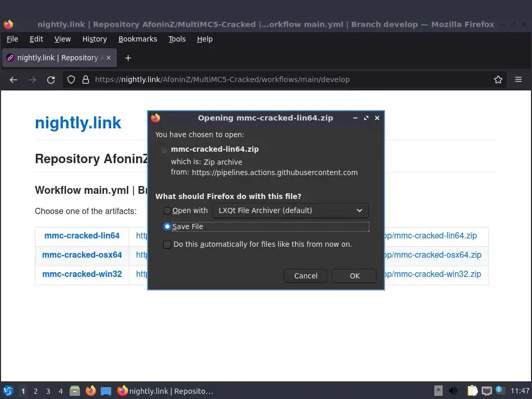Launch Firefox from taskbar quick launch
The image size is (532, 399).
(90, 391)
